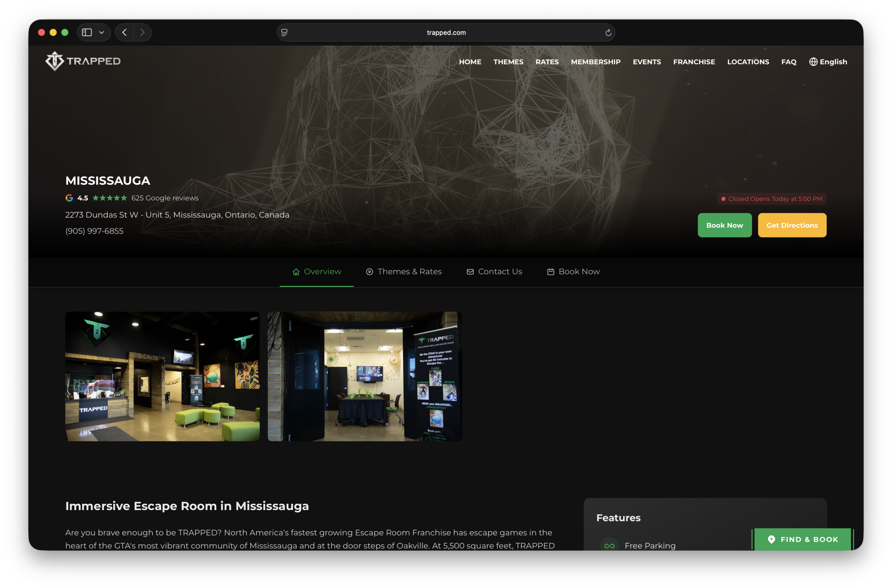Open the LOCATIONS nav menu item
This screenshot has height=588, width=892.
748,62
